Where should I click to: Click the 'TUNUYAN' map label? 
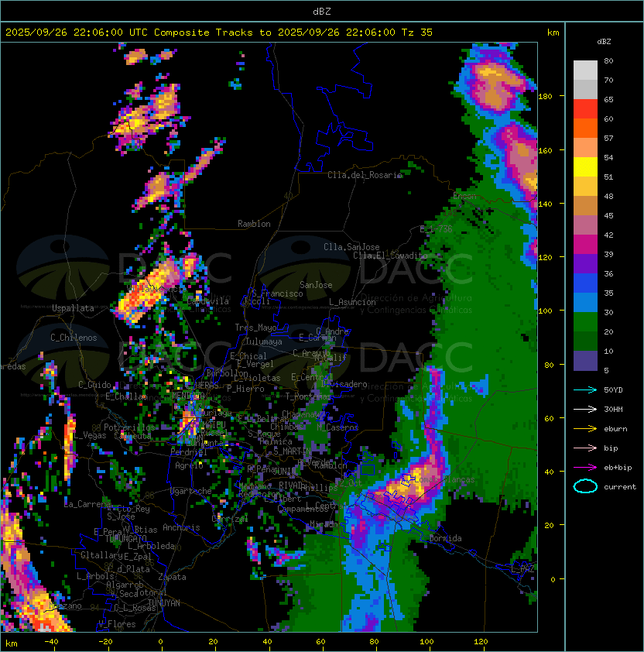(x=164, y=603)
